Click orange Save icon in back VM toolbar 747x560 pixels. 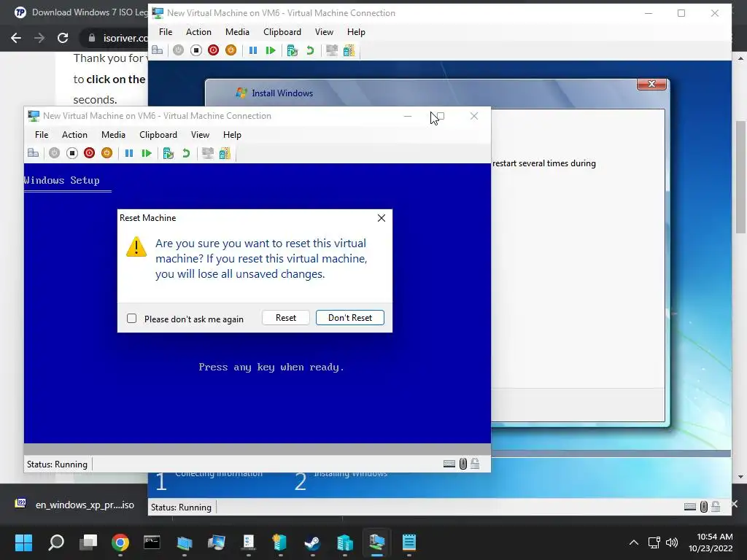(x=231, y=50)
